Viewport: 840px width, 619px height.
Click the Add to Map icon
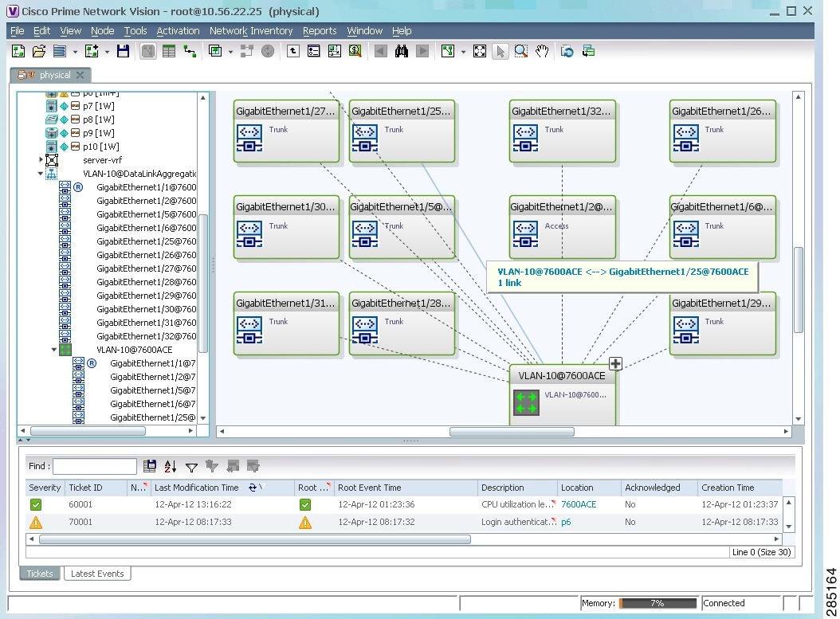92,52
